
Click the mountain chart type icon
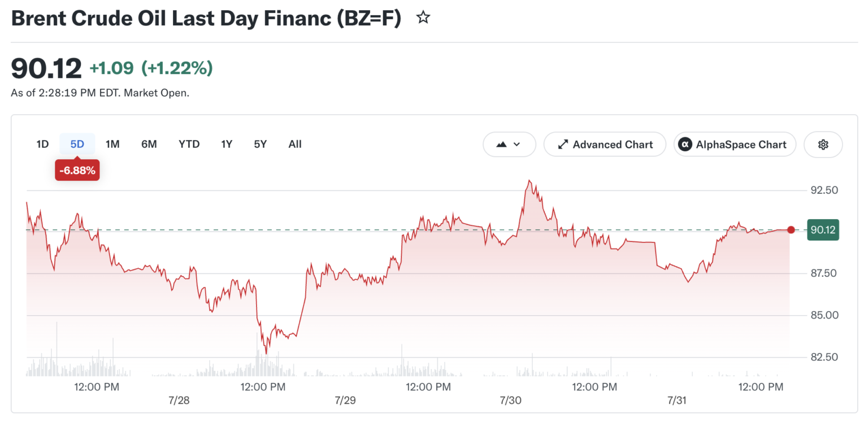point(501,145)
